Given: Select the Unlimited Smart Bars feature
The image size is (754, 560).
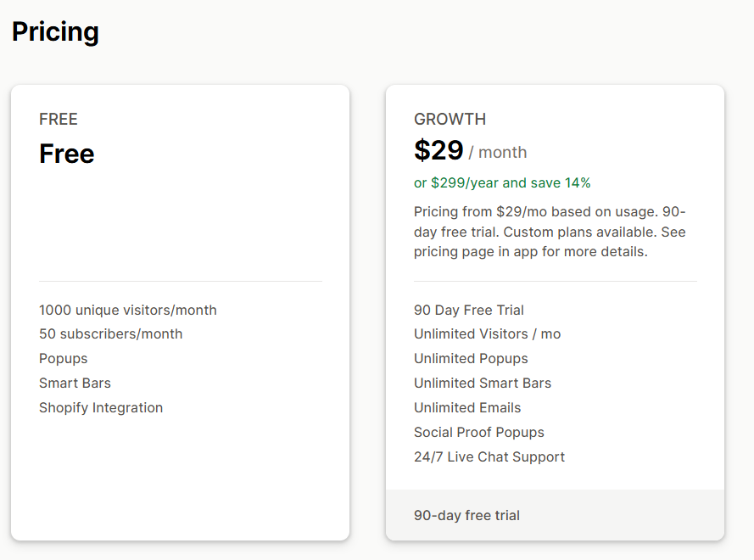Looking at the screenshot, I should point(483,384).
